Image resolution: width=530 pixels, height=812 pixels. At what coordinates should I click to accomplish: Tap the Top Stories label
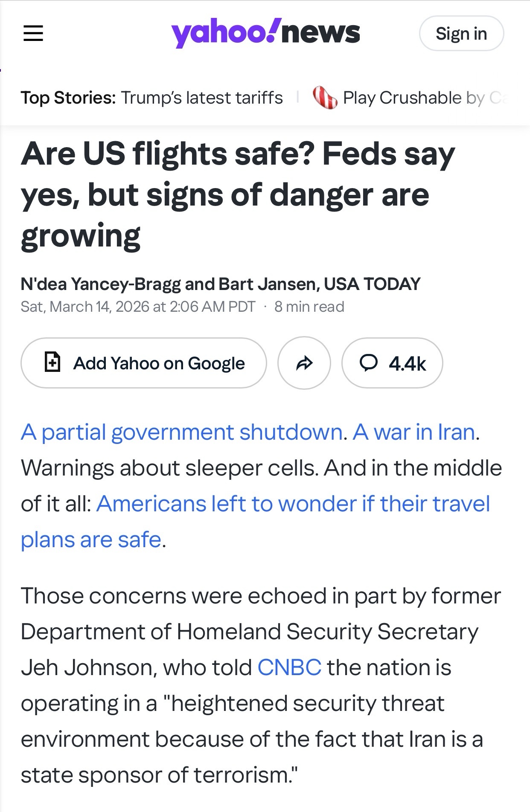click(68, 98)
